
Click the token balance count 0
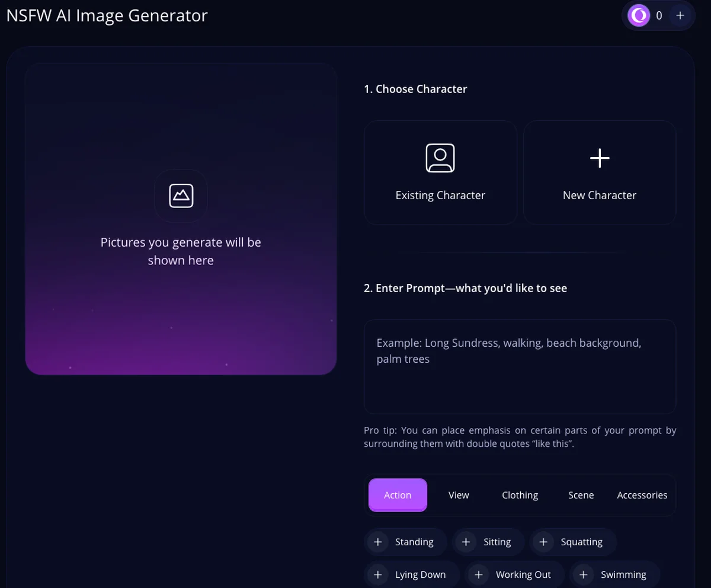click(x=659, y=16)
